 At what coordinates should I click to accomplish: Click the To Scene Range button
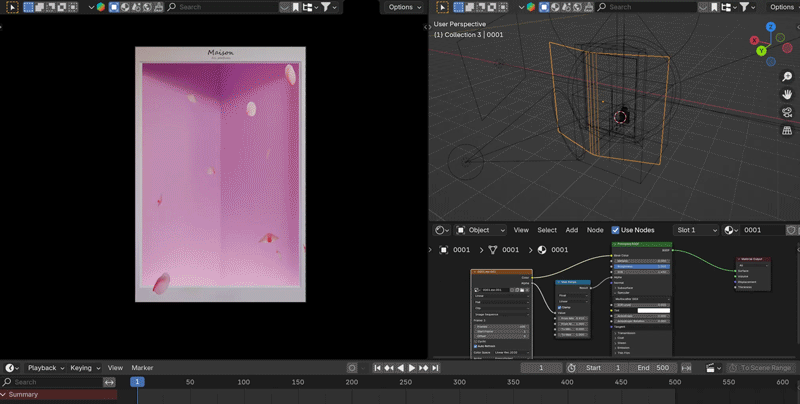(761, 368)
